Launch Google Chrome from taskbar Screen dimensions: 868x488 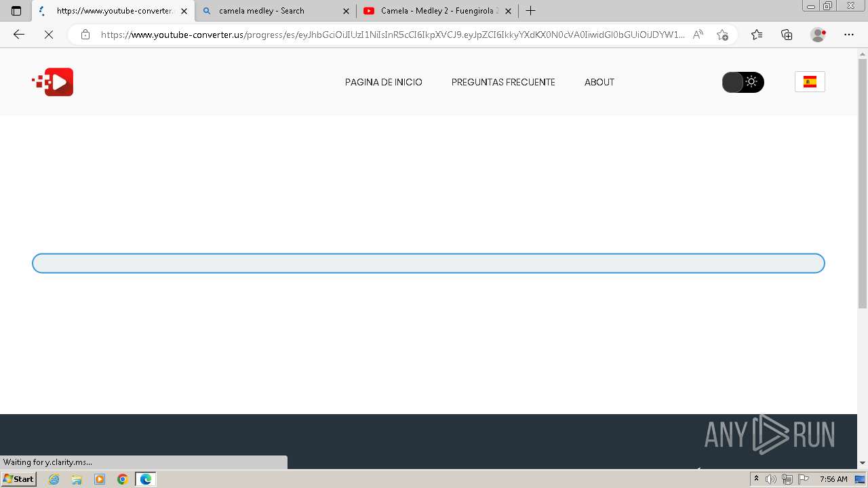123,479
